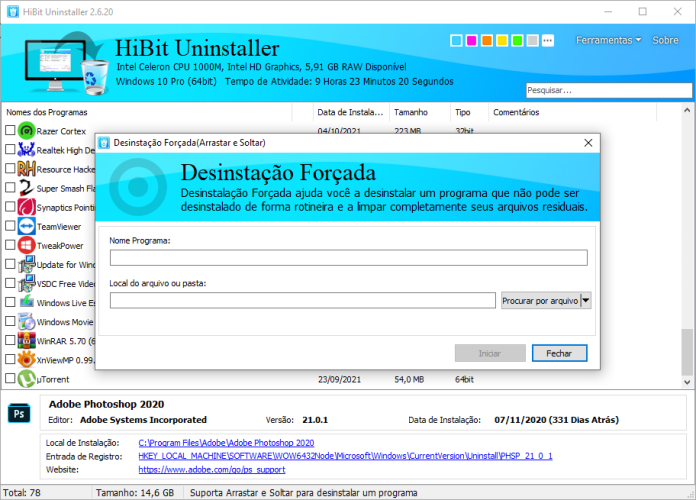Image resolution: width=696 pixels, height=500 pixels.
Task: Check the Razer Cortex checkbox
Action: click(10, 130)
